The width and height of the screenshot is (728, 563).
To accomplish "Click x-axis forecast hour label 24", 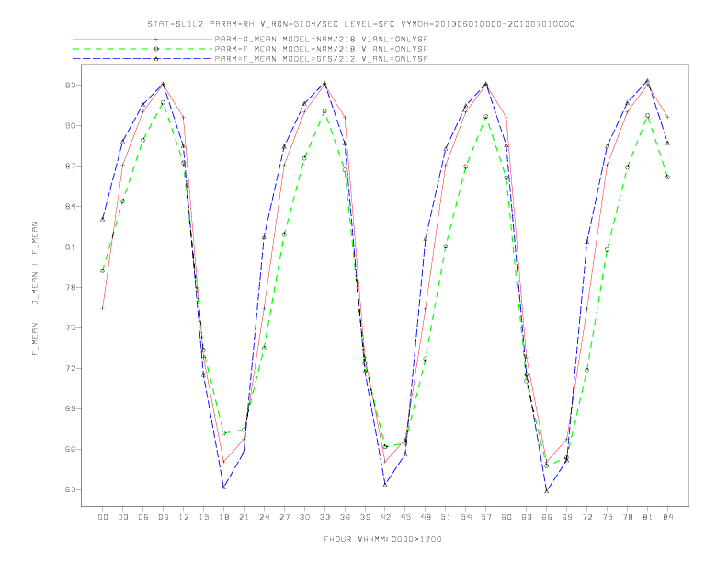I will point(264,517).
